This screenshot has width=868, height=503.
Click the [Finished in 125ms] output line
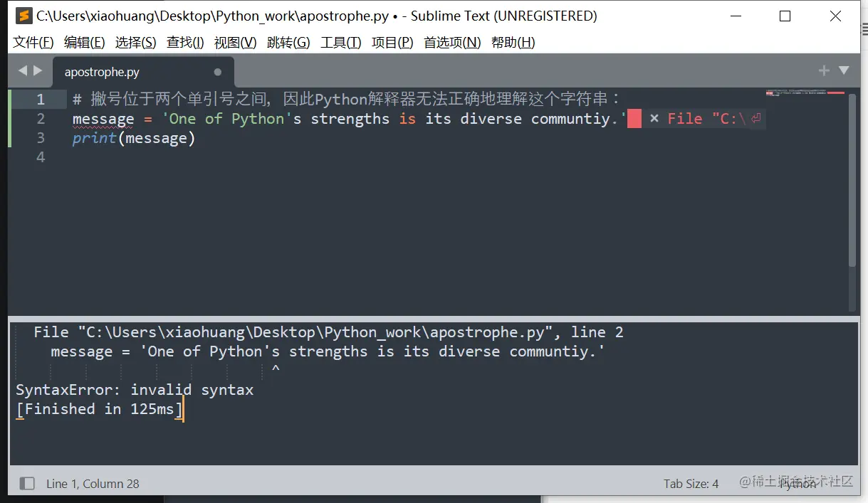[99, 409]
